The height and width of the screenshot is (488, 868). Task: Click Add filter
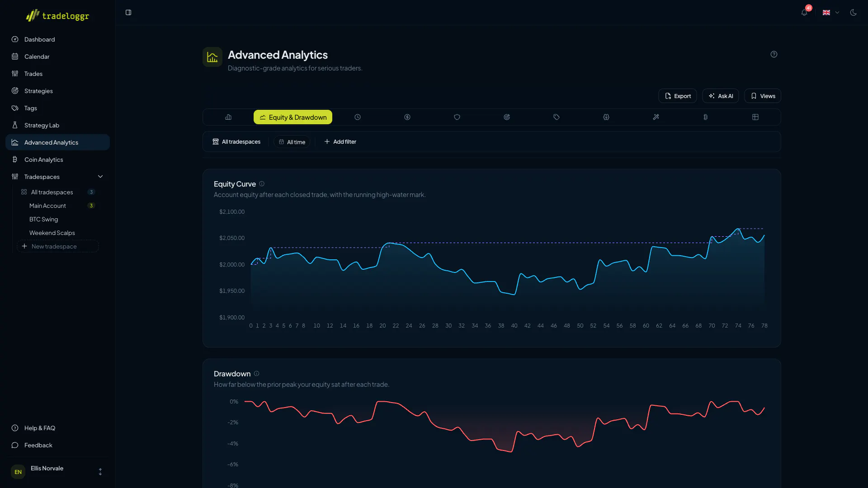coord(340,142)
